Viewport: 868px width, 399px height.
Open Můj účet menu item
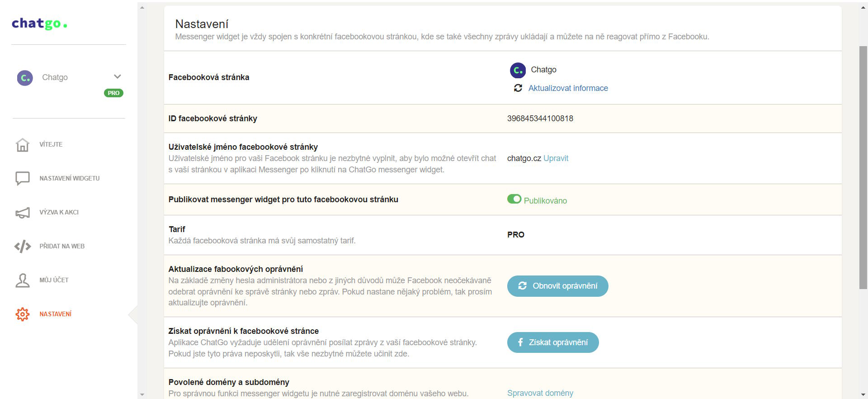point(54,280)
